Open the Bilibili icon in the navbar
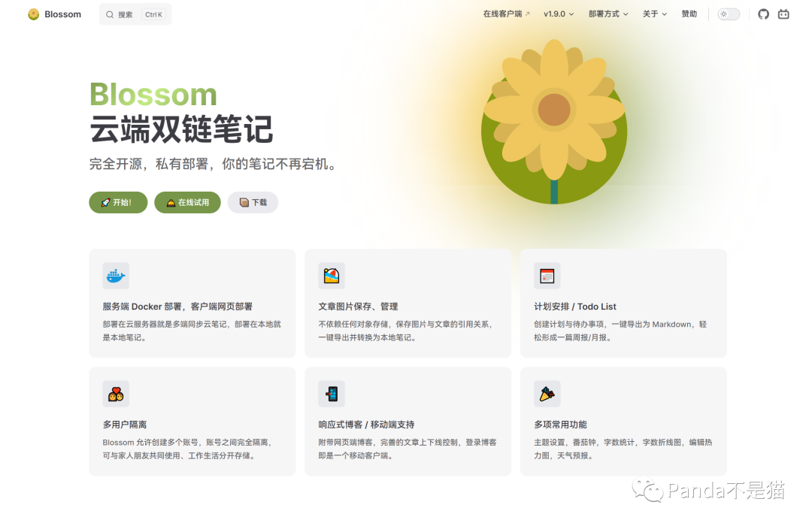This screenshot has height=526, width=812. coord(783,14)
